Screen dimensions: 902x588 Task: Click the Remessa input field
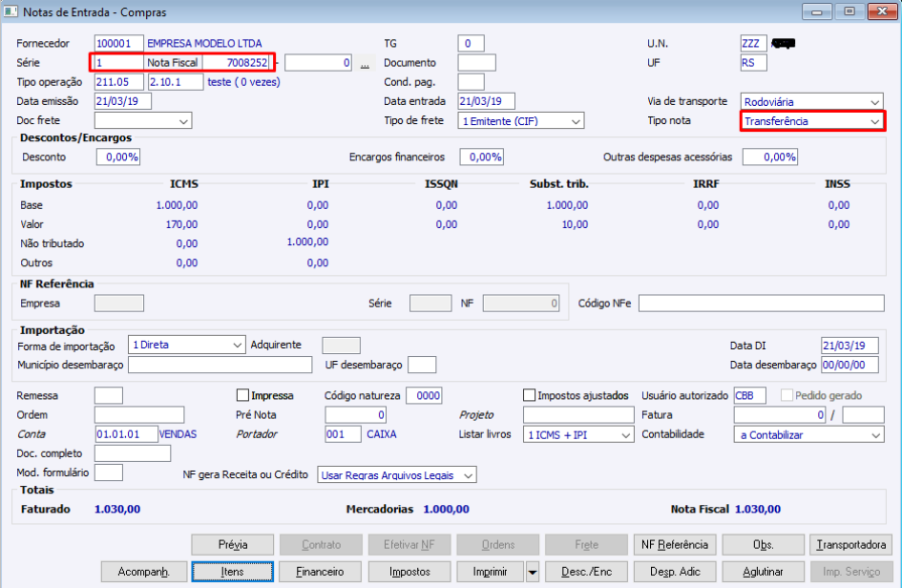(109, 396)
